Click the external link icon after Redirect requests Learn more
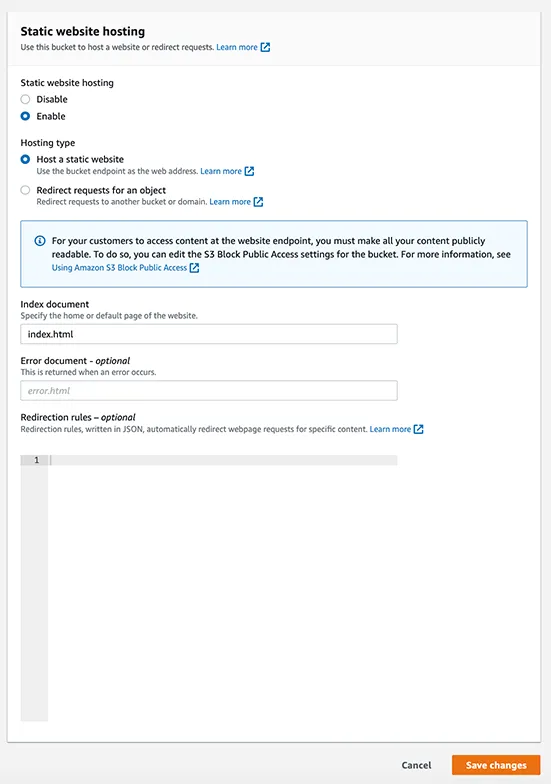 258,202
